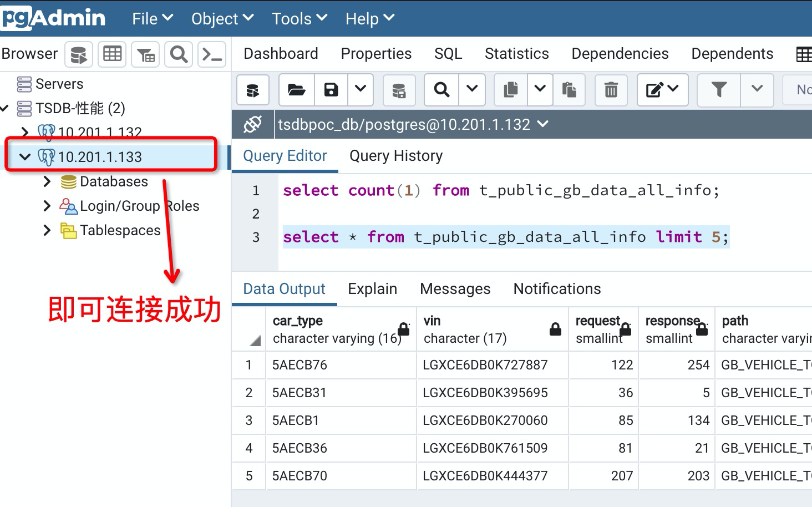This screenshot has height=507, width=812.
Task: Expand the Databases tree node
Action: click(47, 181)
